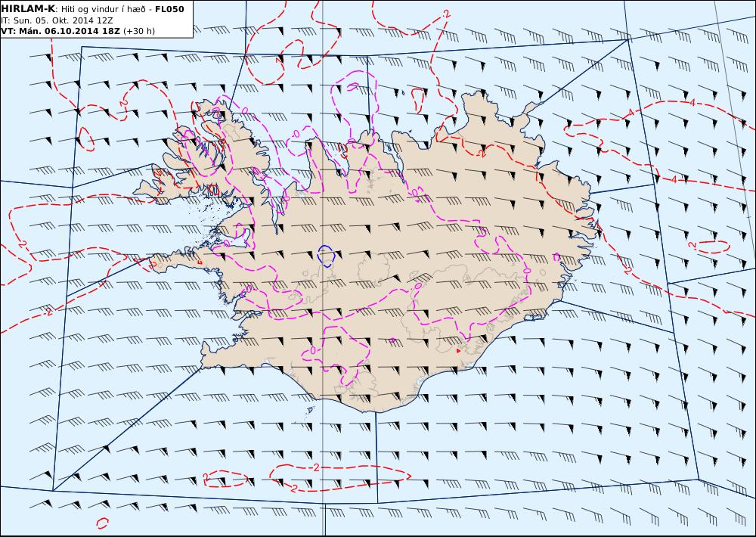Click the 'IT: Sun. 05. Okt. 2014 12Z' line
The image size is (756, 537).
pos(57,20)
